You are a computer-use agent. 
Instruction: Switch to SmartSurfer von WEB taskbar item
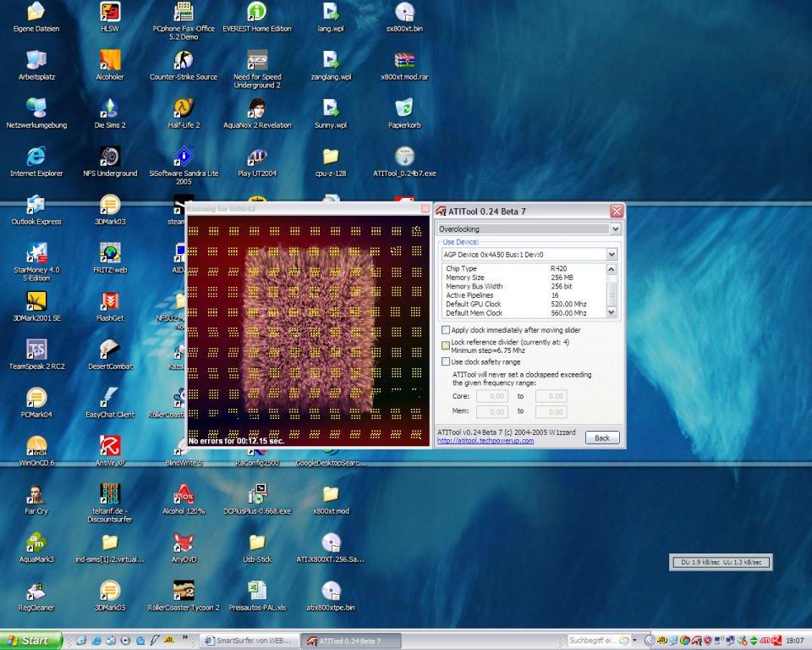250,641
